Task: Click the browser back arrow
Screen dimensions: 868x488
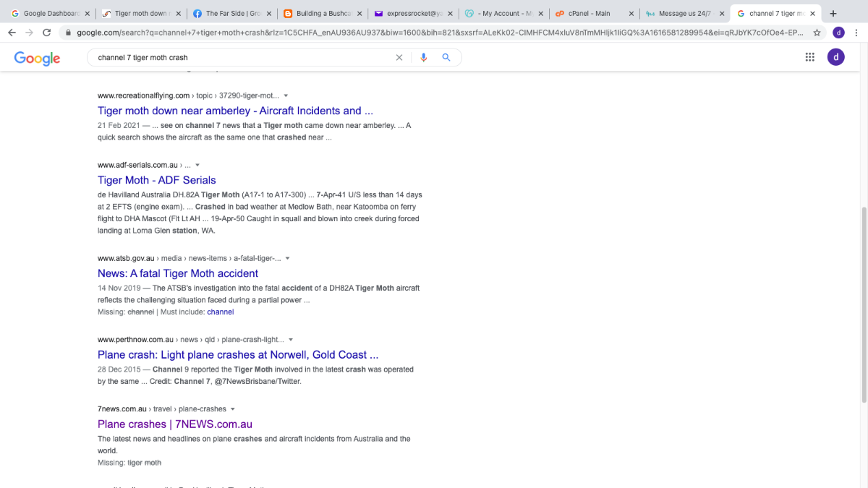Action: click(12, 33)
